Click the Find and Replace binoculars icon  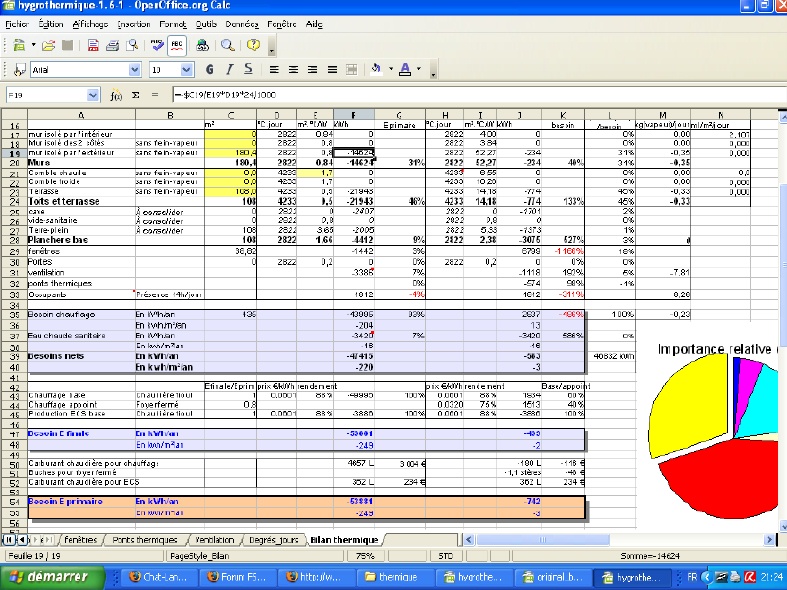[202, 46]
